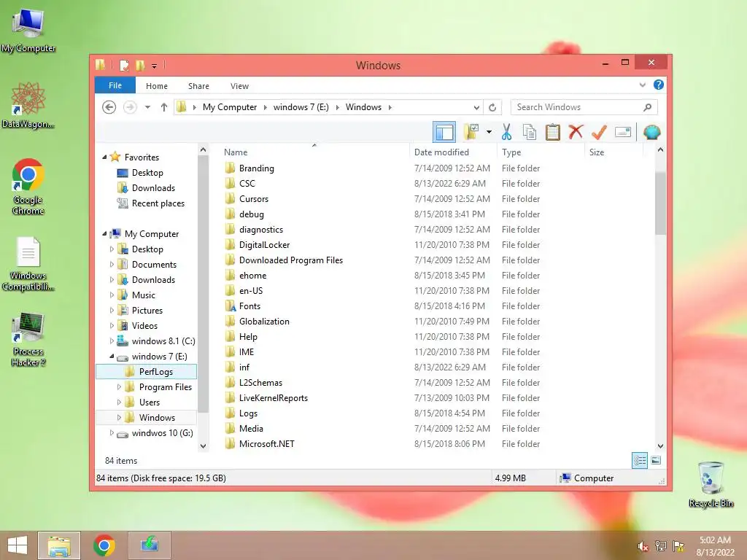Open the View ribbon tab
The image size is (747, 560).
pyautogui.click(x=239, y=86)
